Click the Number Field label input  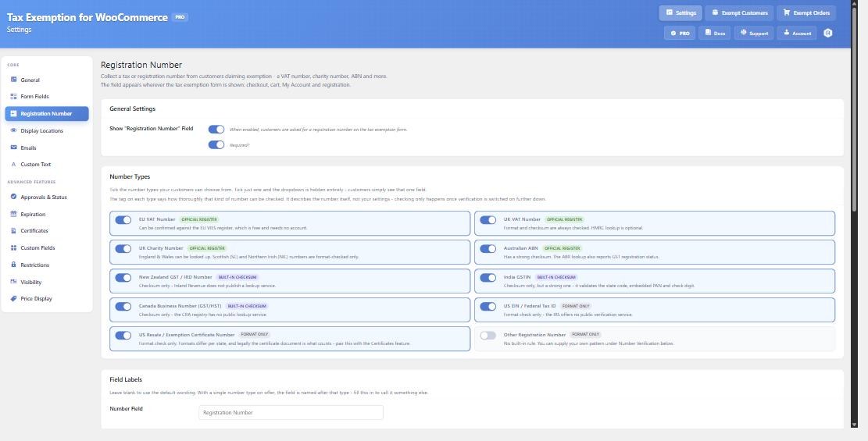[x=291, y=412]
